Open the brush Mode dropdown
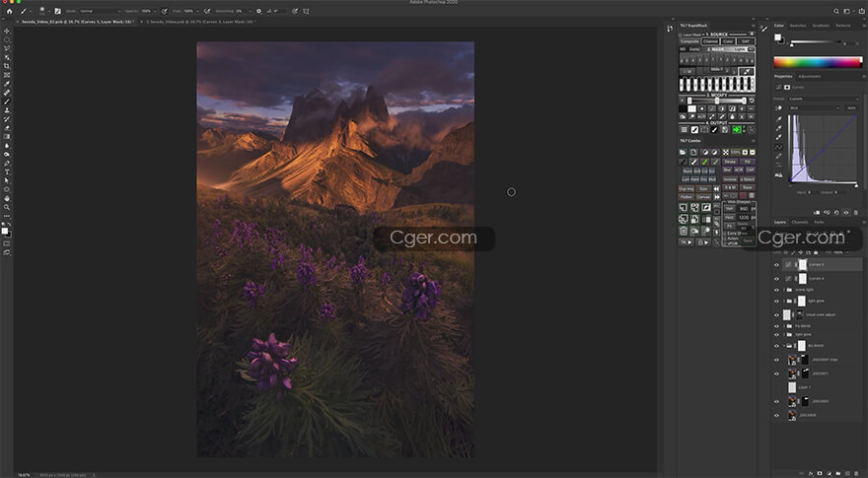The height and width of the screenshot is (478, 868). click(100, 11)
